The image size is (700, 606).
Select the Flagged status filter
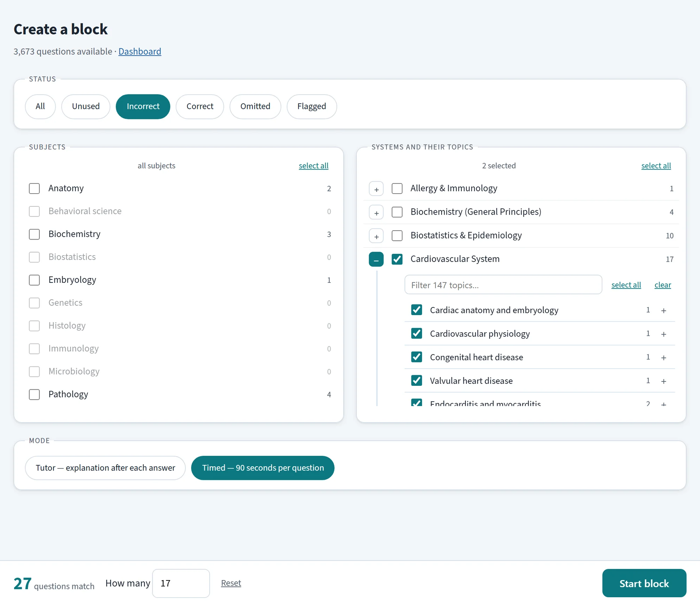point(311,106)
